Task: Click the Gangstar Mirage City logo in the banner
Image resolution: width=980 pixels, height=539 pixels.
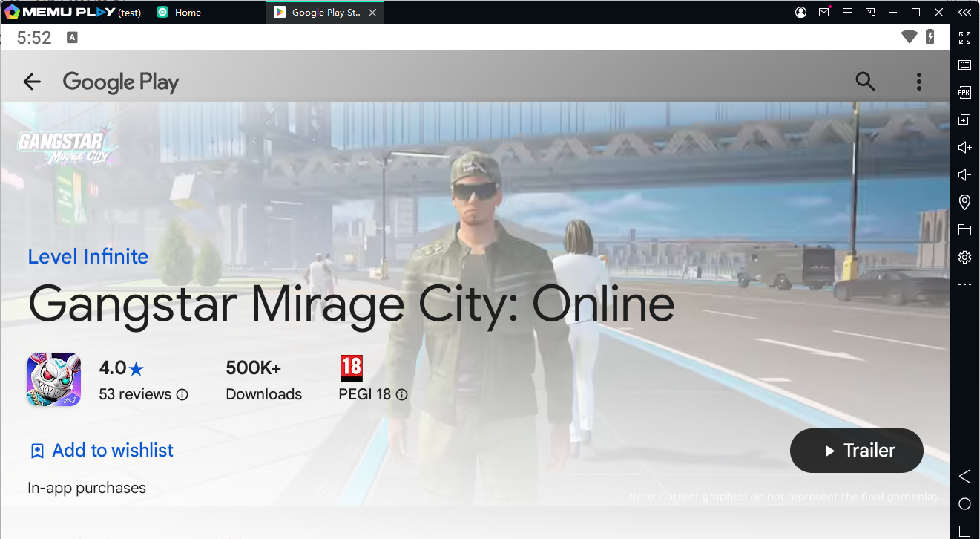Action: 67,144
